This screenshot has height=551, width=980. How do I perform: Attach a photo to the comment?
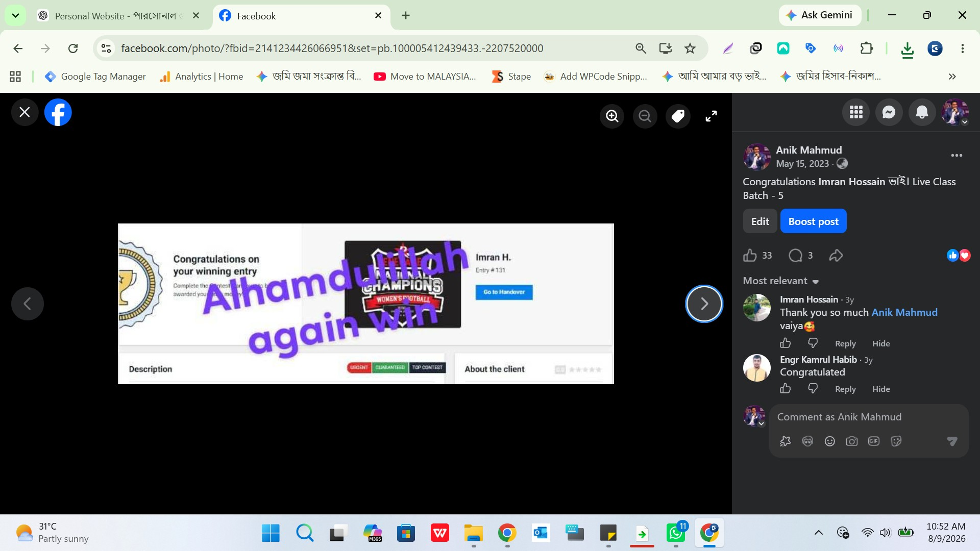pos(852,441)
